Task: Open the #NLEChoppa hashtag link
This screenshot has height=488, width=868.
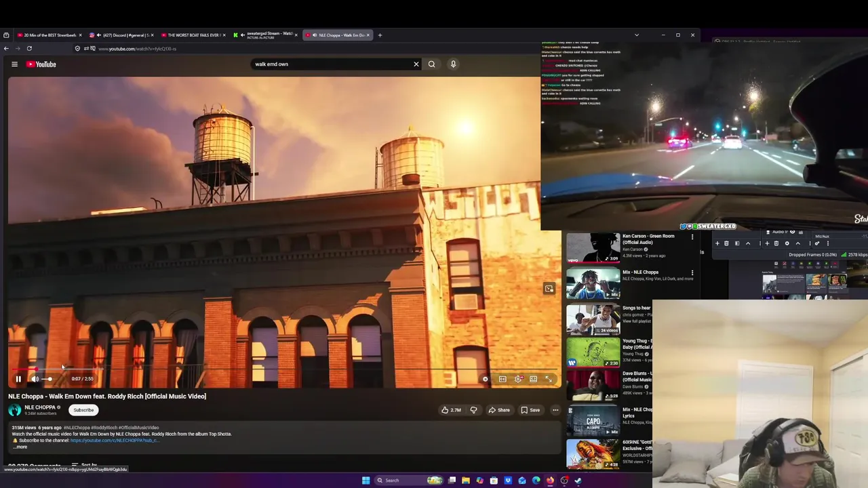Action: [x=76, y=428]
